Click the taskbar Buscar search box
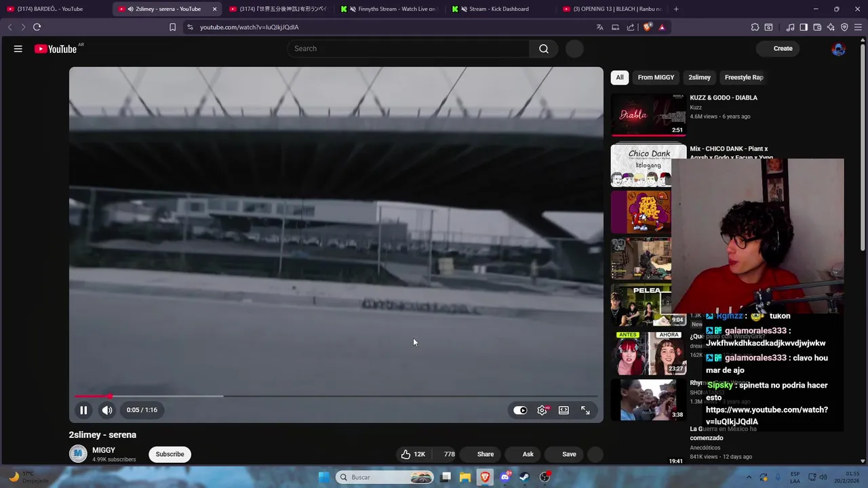This screenshot has width=868, height=488. pyautogui.click(x=385, y=477)
